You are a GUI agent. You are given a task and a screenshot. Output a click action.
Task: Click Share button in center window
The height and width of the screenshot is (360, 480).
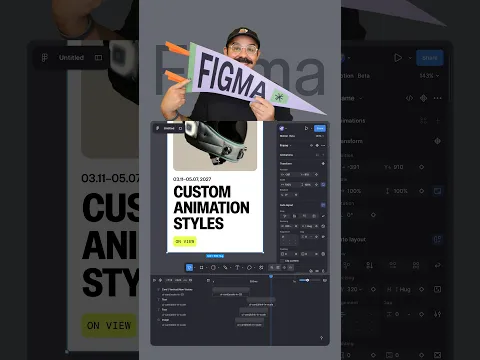coord(320,128)
